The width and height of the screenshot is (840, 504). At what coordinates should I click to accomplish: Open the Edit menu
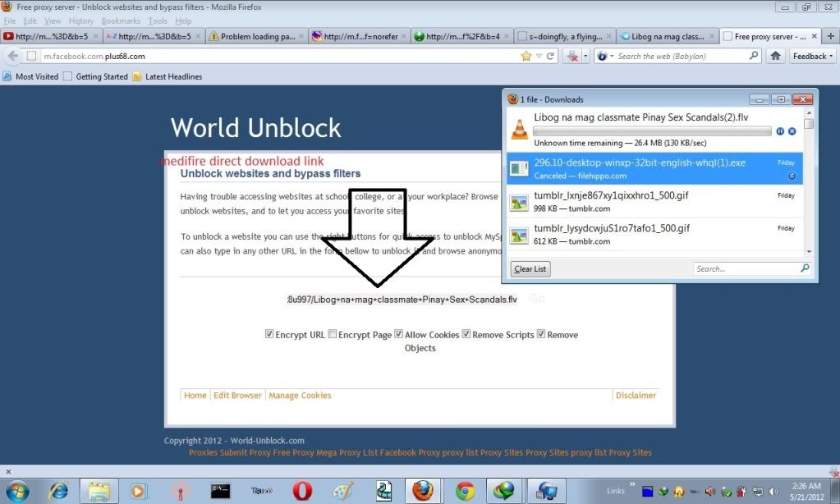coord(30,21)
